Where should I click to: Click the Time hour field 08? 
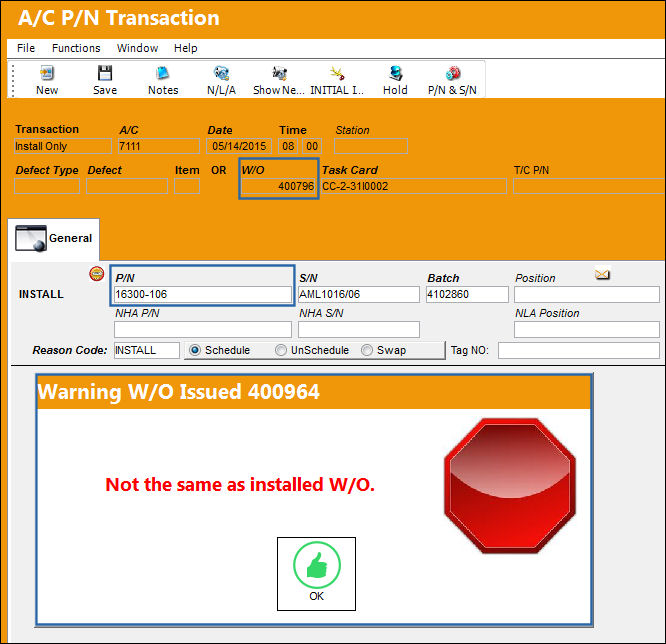(288, 146)
